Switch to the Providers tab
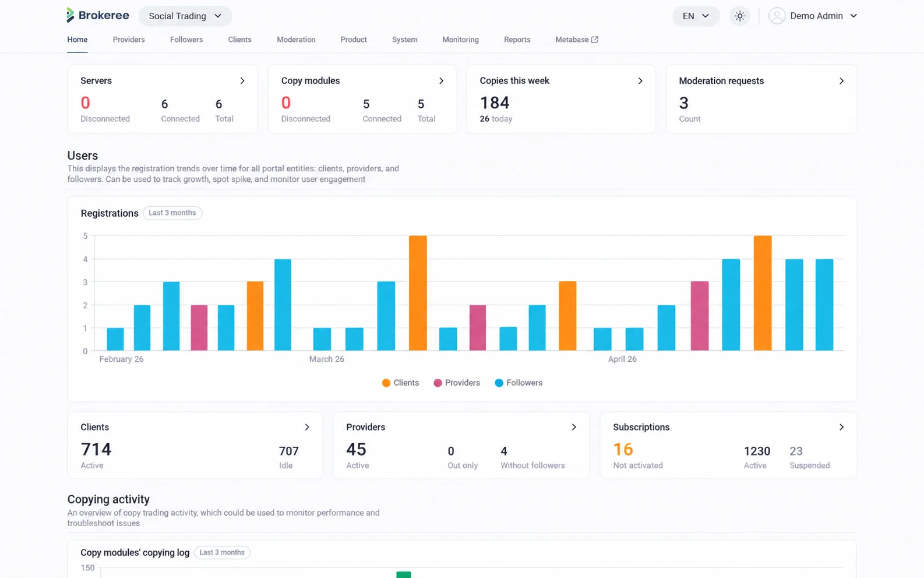 tap(129, 40)
